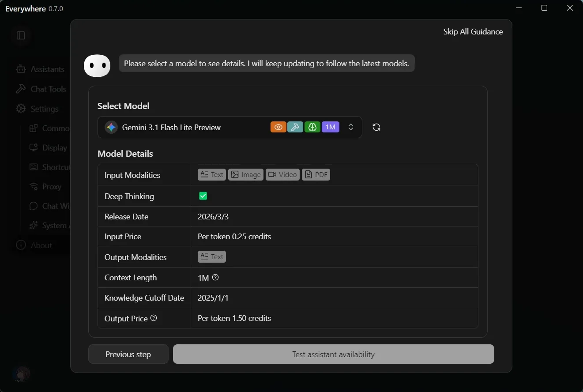Click the "Per token 1.50 credits" value
583x392 pixels.
pyautogui.click(x=234, y=318)
